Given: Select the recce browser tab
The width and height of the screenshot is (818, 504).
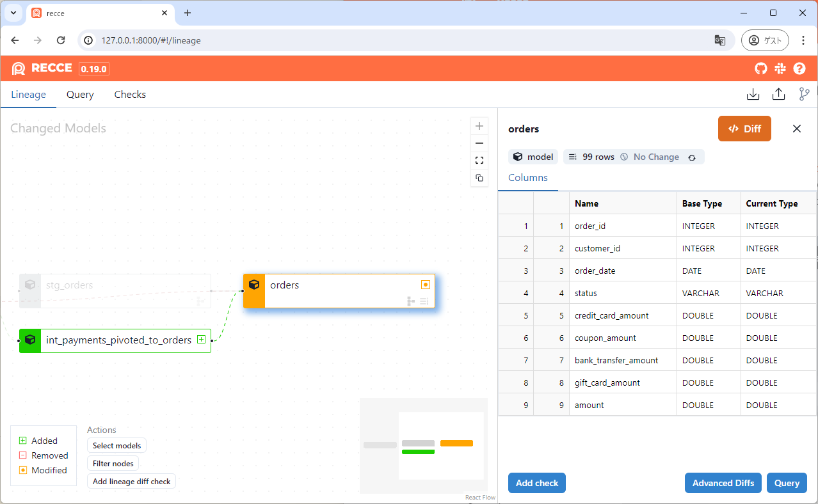Looking at the screenshot, I should (x=100, y=13).
